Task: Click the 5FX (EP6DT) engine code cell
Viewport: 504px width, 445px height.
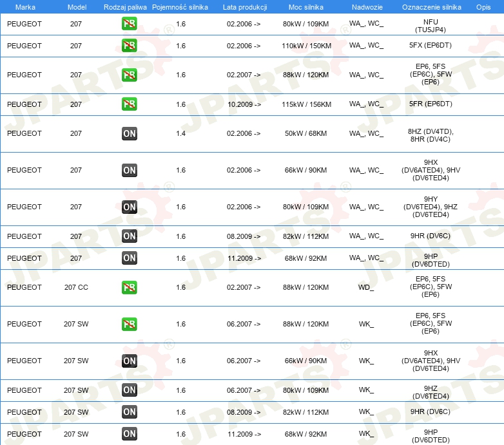Action: tap(431, 45)
